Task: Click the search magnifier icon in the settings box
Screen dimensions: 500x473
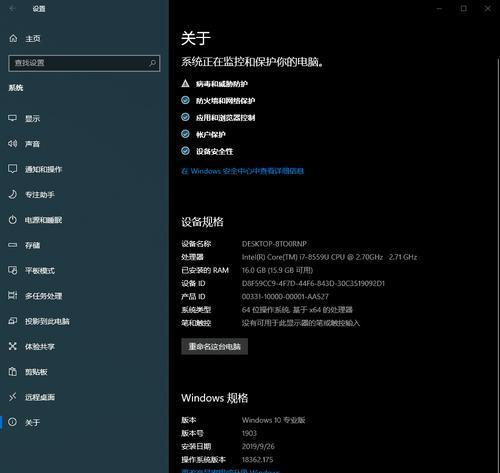Action: pyautogui.click(x=153, y=63)
